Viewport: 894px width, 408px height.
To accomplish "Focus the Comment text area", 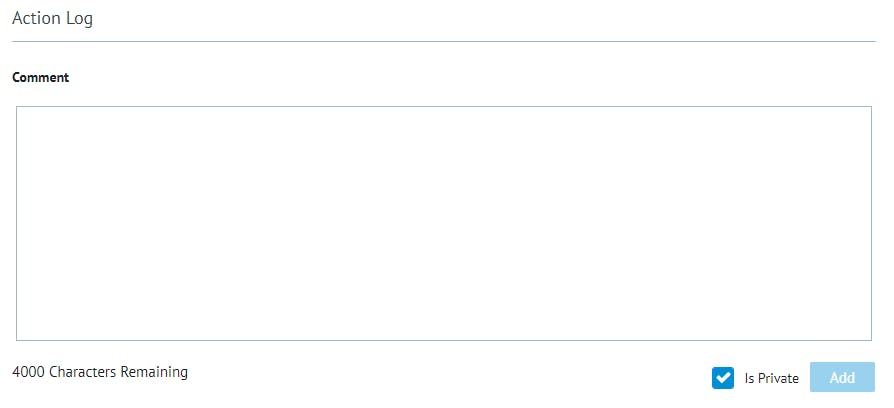I will pos(444,223).
